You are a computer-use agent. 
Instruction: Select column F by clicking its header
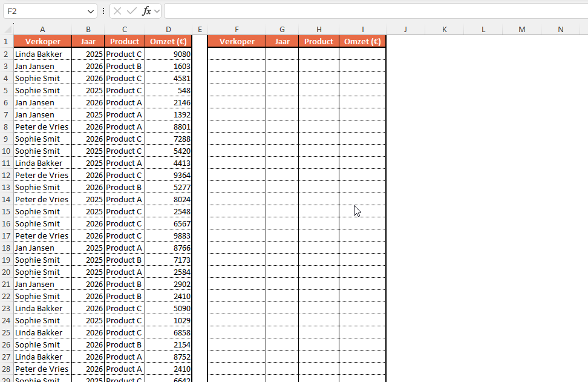click(x=237, y=29)
